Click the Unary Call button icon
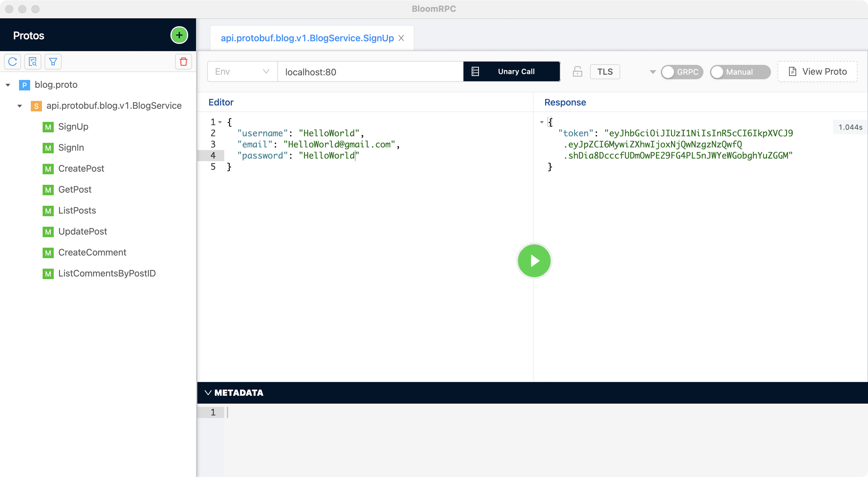This screenshot has width=868, height=477. tap(475, 71)
